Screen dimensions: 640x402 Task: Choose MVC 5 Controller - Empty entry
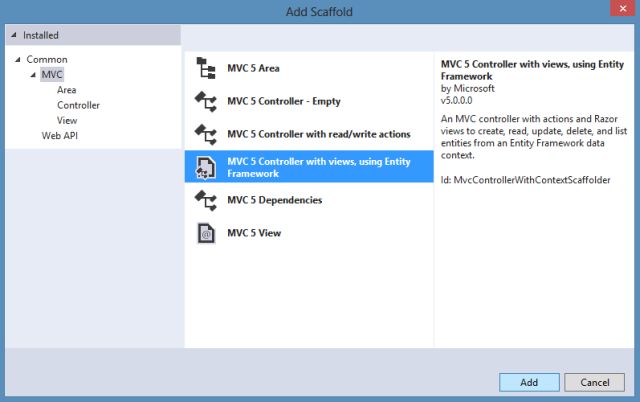coord(309,101)
